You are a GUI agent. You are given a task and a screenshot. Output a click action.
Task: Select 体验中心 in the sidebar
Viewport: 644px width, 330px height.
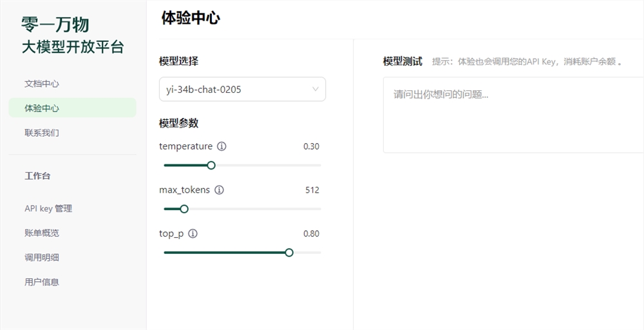[42, 108]
